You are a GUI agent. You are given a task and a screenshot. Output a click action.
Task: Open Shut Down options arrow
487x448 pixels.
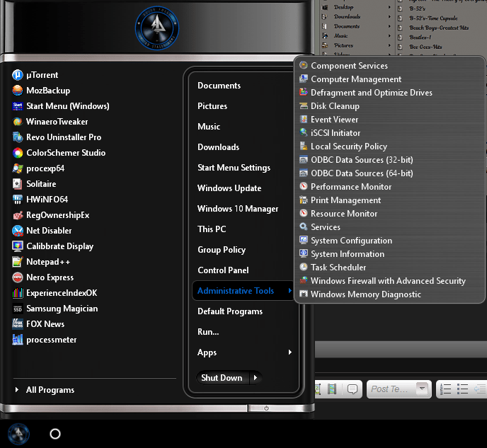256,377
